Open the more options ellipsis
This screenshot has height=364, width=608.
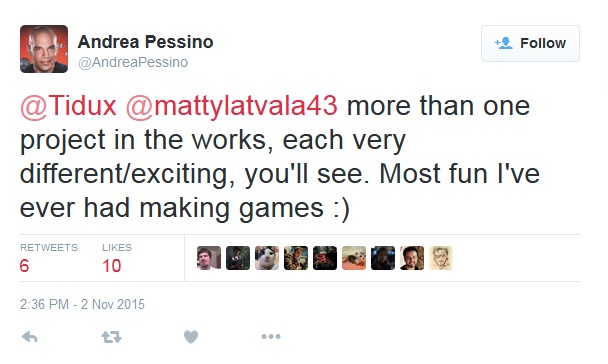tap(271, 336)
